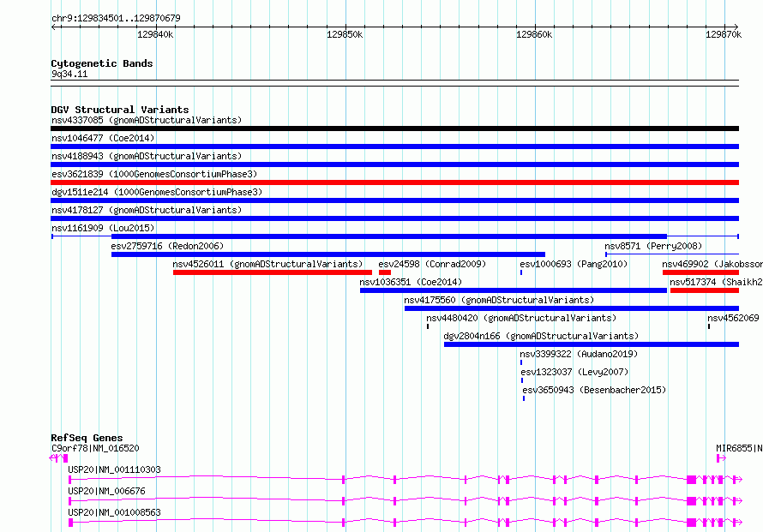Click USP20|NM_001008563 transcript label
This screenshot has width=763, height=532.
coord(114,512)
